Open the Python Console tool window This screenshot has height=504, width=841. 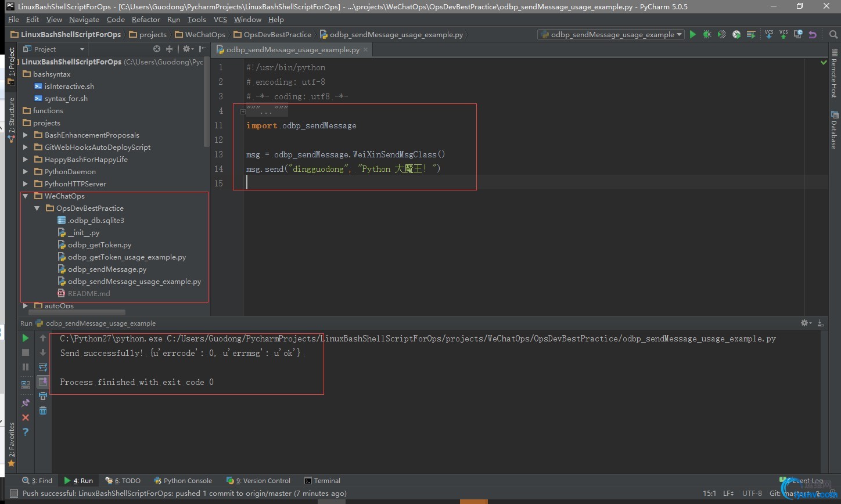tap(183, 481)
